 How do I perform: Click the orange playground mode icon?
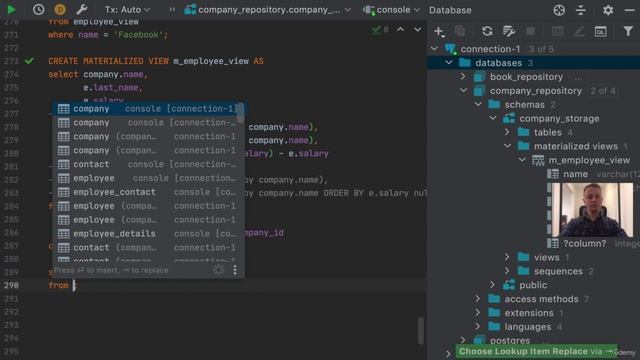tap(60, 9)
